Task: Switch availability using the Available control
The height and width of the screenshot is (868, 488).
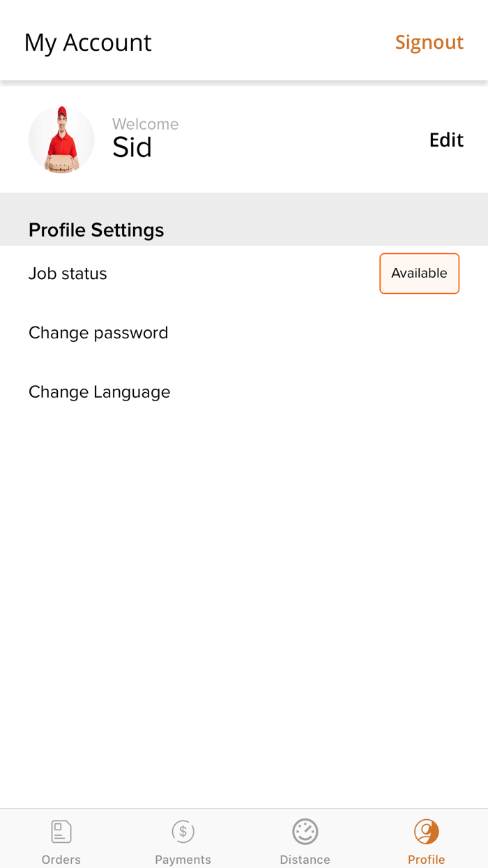Action: pyautogui.click(x=419, y=274)
